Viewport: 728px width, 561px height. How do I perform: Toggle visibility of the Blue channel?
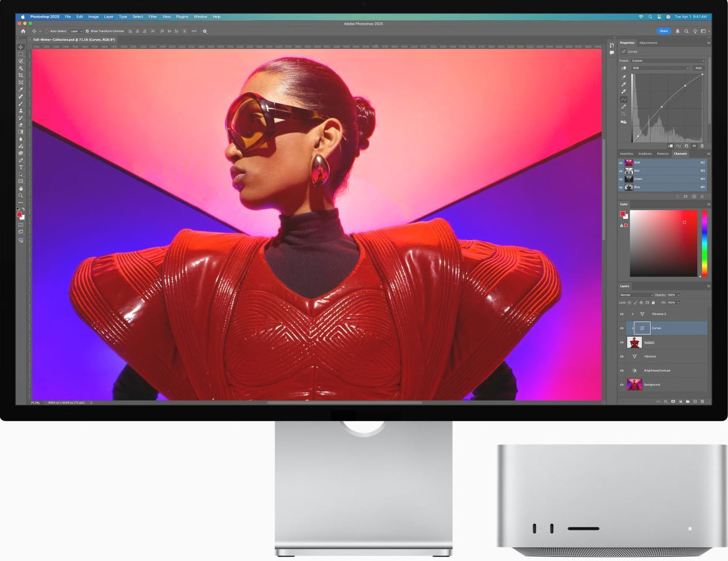coord(621,187)
